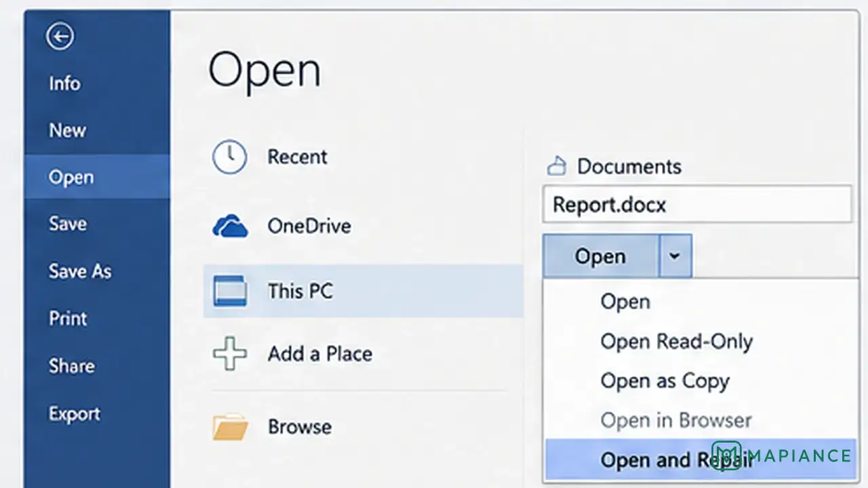Select the Add a Place label

pyautogui.click(x=320, y=353)
